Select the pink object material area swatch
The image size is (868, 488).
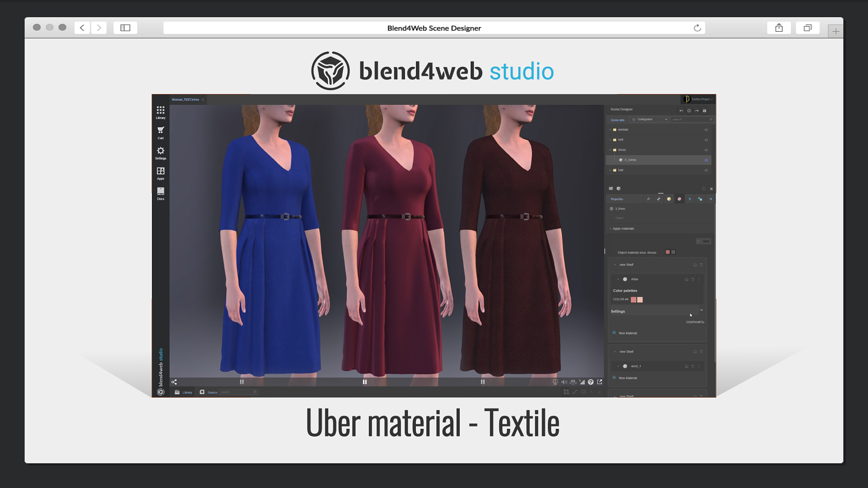coord(668,252)
